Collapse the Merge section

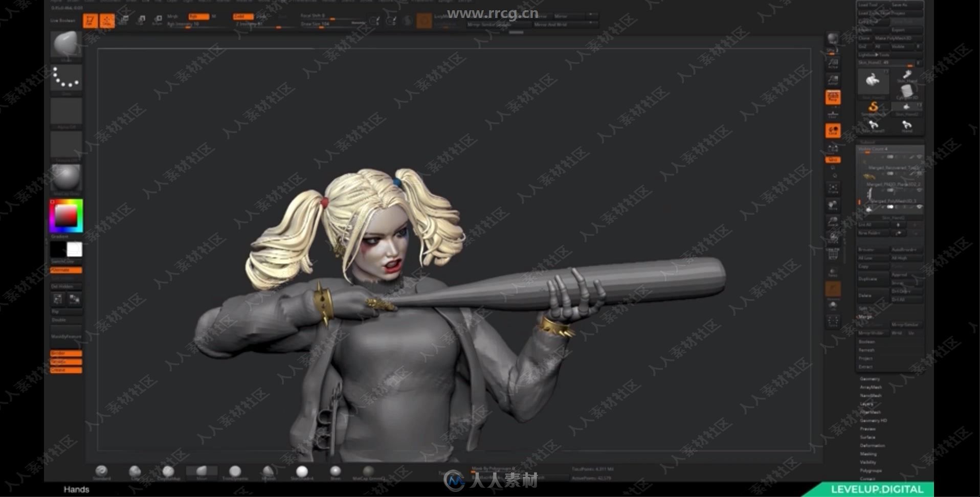(865, 317)
